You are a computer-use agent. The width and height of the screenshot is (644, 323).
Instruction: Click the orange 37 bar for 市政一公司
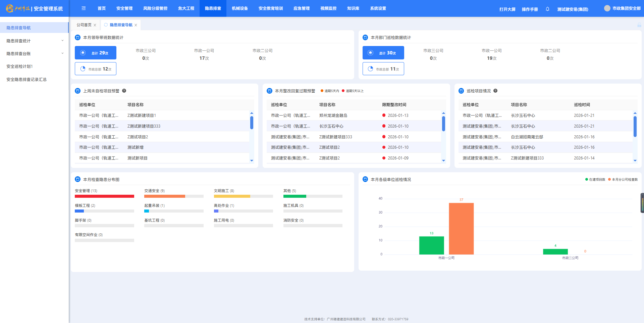click(461, 228)
